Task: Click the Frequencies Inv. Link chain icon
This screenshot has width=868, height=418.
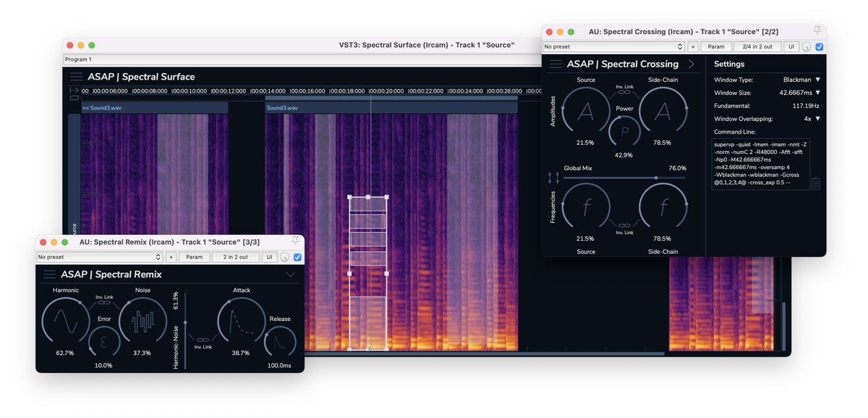Action: (x=624, y=225)
